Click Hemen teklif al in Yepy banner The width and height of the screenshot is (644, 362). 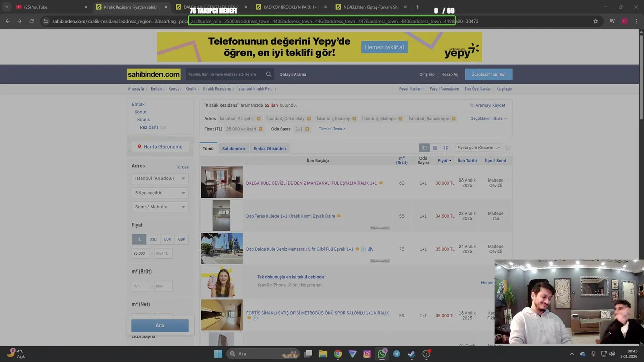click(384, 47)
